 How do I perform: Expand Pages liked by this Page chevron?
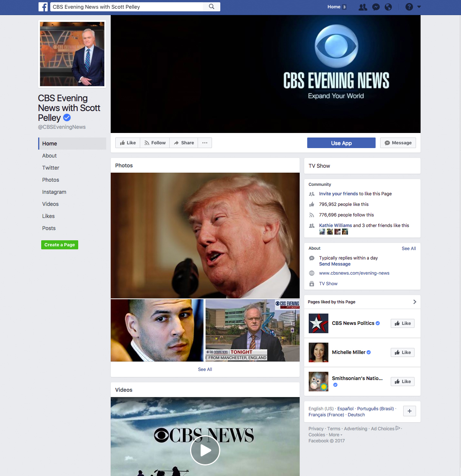(415, 302)
